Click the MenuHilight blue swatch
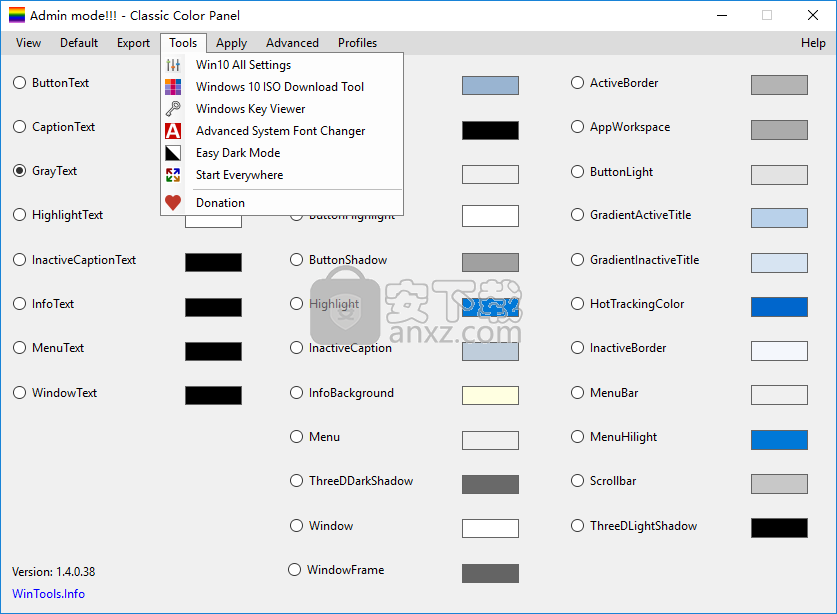837x614 pixels. pos(779,440)
